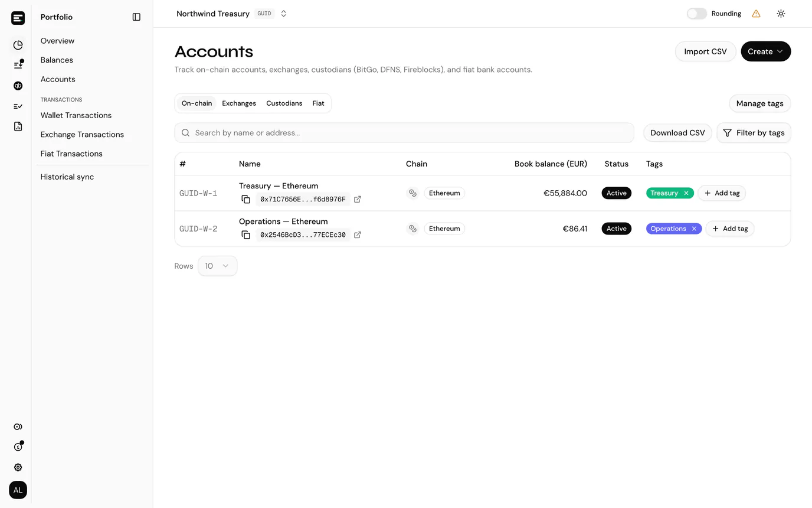This screenshot has height=508, width=812.
Task: Click the Download CSV button
Action: coord(677,133)
